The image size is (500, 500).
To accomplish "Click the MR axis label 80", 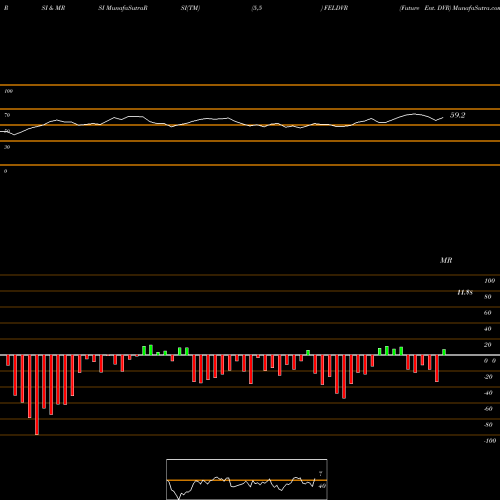I will pos(488,297).
